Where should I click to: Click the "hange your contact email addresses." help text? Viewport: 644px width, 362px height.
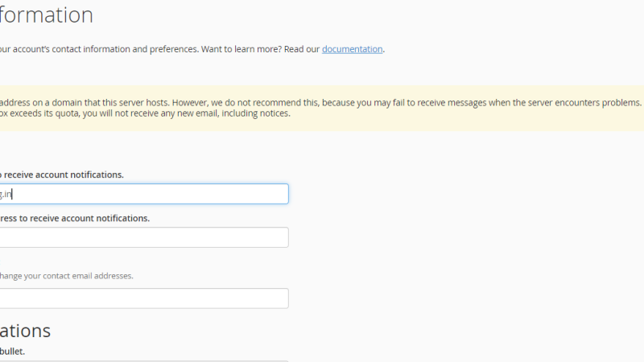pyautogui.click(x=67, y=276)
